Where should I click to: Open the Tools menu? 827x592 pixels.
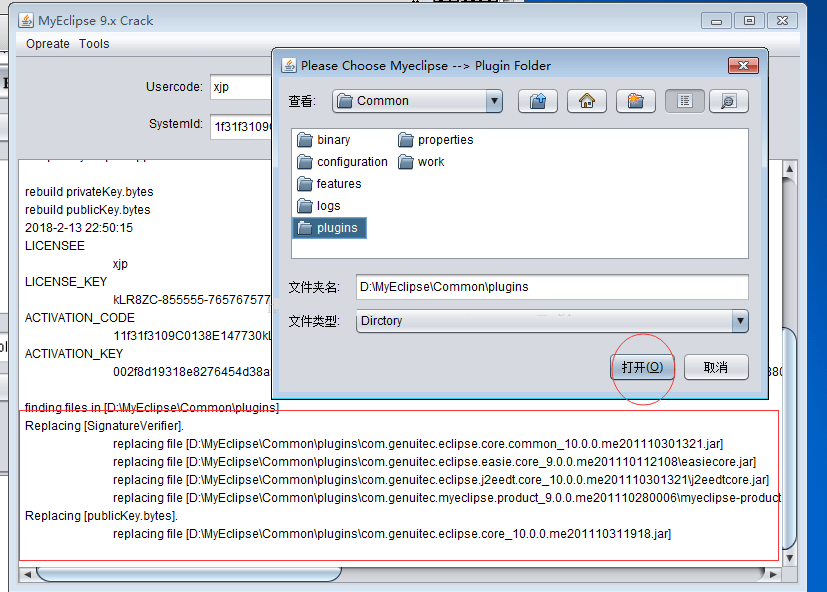[x=94, y=44]
